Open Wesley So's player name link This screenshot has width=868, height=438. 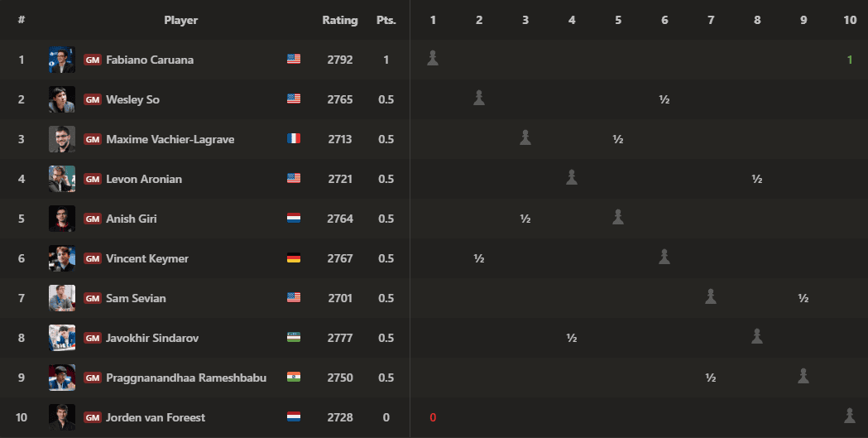pyautogui.click(x=132, y=99)
